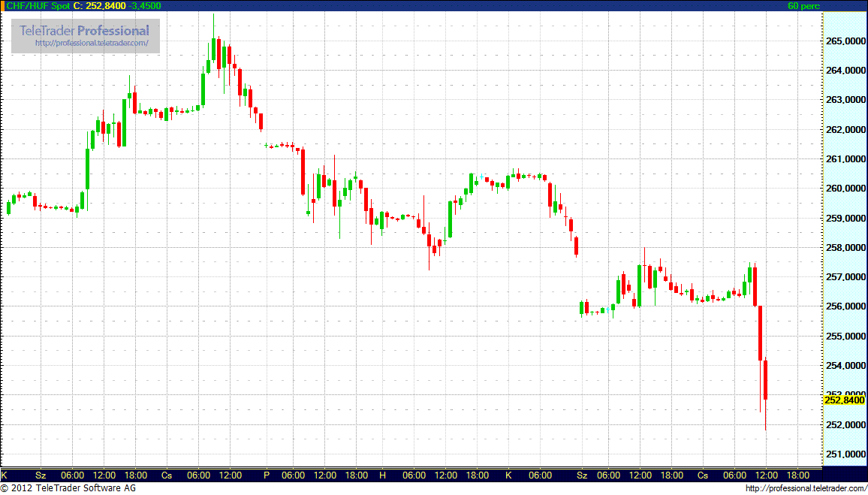Click the rightmost 18:00 time axis label

[x=797, y=475]
